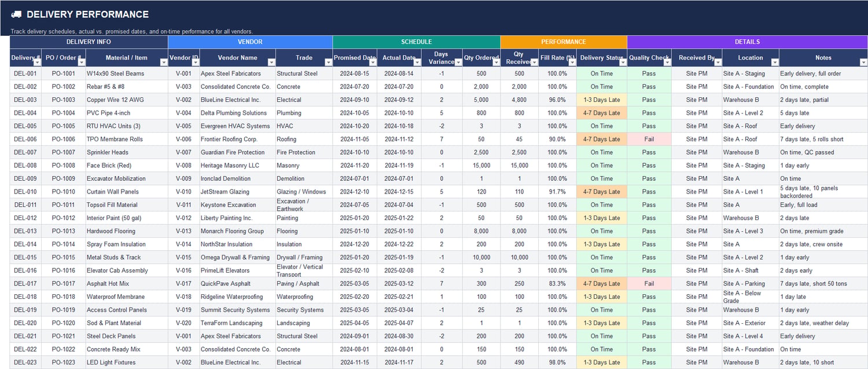Click the '98.0%' fill rate cell
868x369 pixels.
(557, 363)
